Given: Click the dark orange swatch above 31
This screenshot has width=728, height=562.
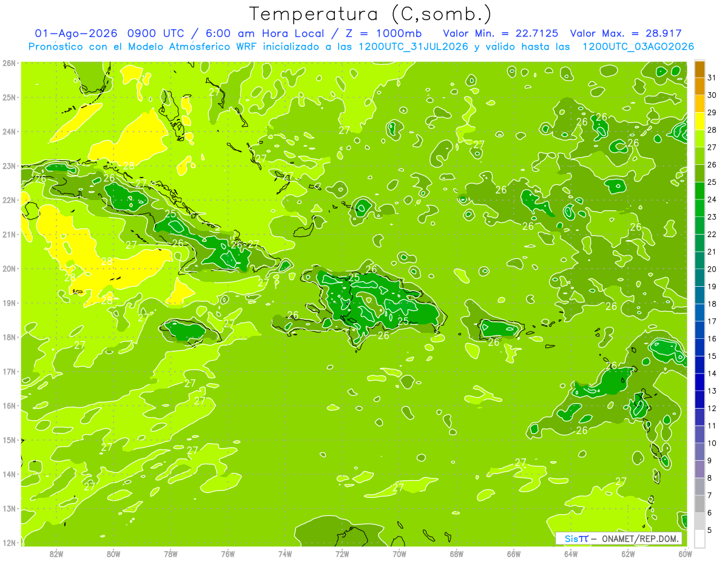Looking at the screenshot, I should [699, 69].
